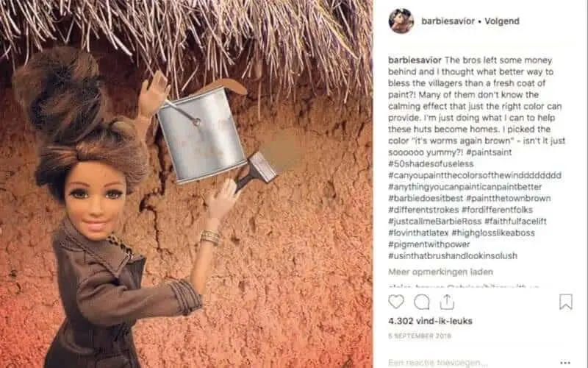Open hashtag #pigmentwithpower
The height and width of the screenshot is (368, 588).
coord(429,244)
